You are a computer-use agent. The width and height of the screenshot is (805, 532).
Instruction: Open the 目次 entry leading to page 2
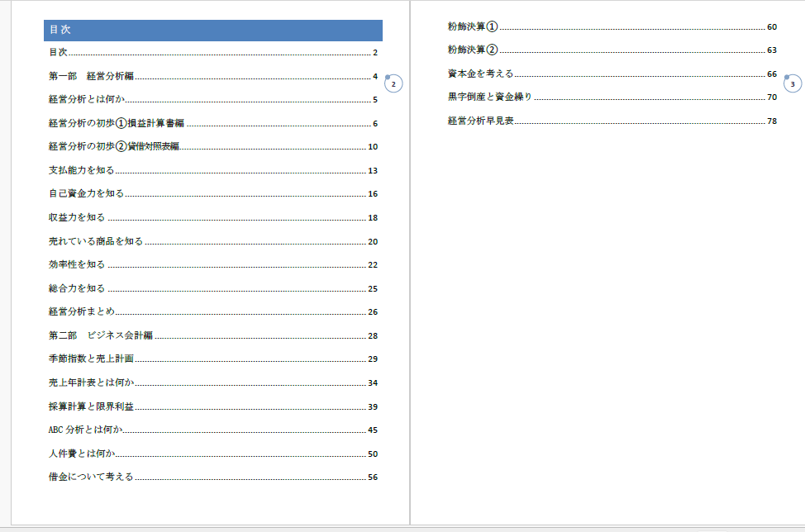point(59,53)
